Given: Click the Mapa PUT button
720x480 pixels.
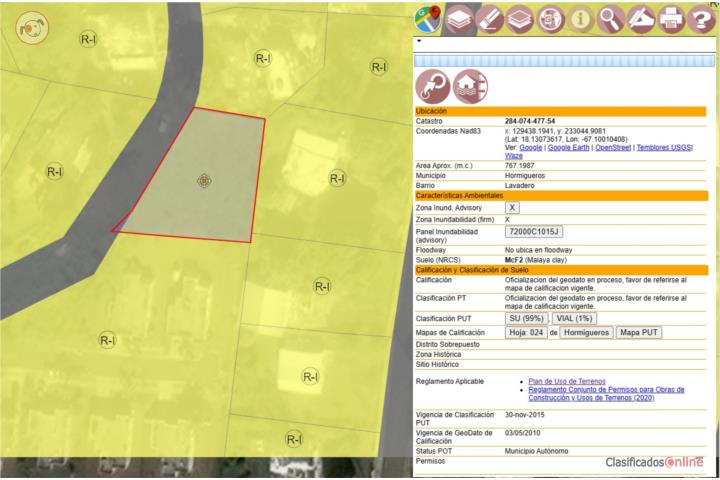Looking at the screenshot, I should [639, 333].
